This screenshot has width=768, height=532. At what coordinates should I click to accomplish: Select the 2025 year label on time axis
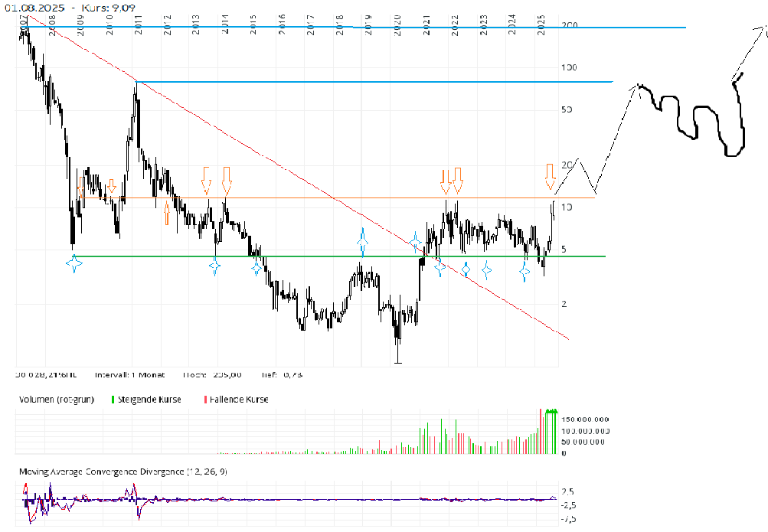pyautogui.click(x=541, y=24)
